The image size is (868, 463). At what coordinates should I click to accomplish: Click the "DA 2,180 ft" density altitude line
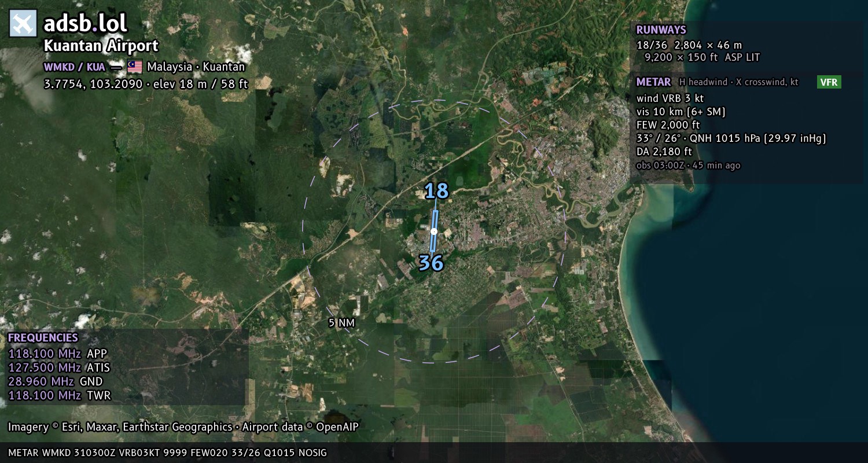664,152
